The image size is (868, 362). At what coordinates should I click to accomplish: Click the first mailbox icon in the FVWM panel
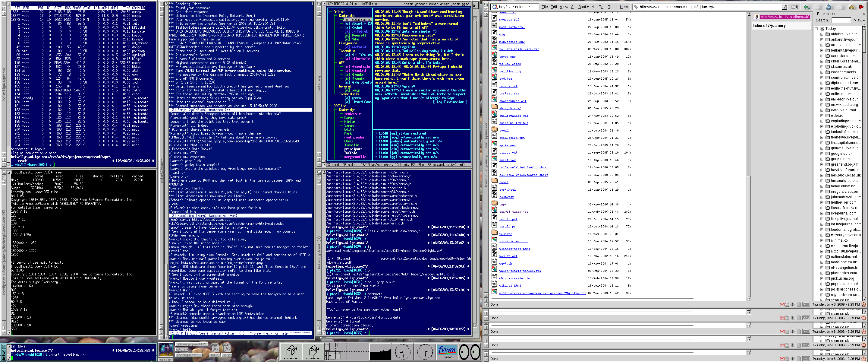pos(291,351)
